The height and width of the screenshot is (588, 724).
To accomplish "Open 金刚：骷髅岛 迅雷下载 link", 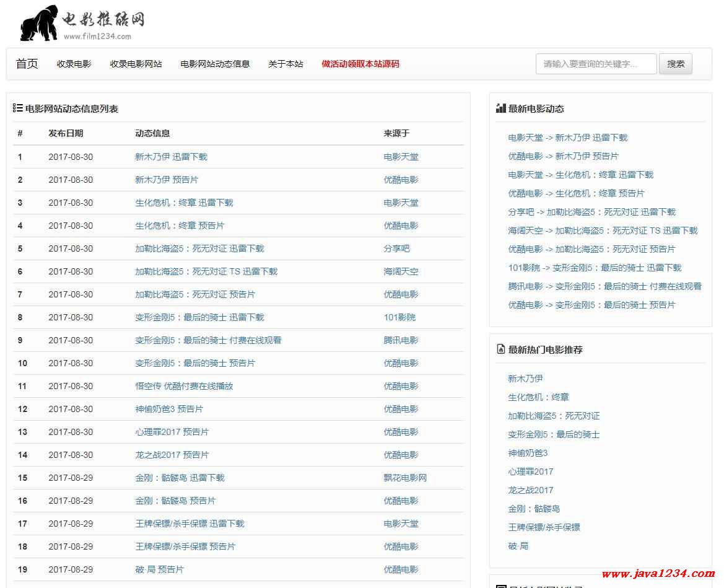I will click(180, 478).
